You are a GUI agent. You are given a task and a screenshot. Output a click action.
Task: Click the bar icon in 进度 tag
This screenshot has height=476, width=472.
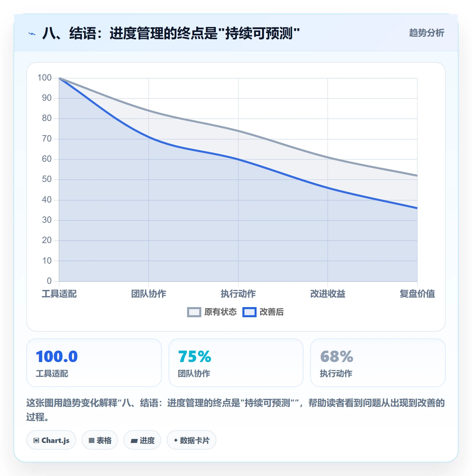[134, 441]
